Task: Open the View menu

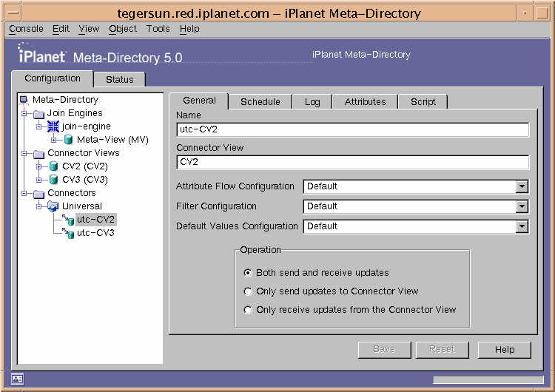Action: [x=89, y=29]
